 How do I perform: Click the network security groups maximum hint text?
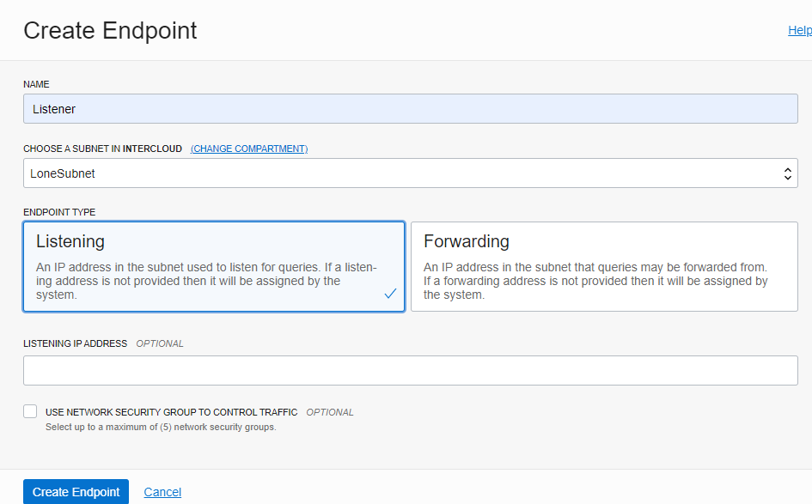click(161, 427)
